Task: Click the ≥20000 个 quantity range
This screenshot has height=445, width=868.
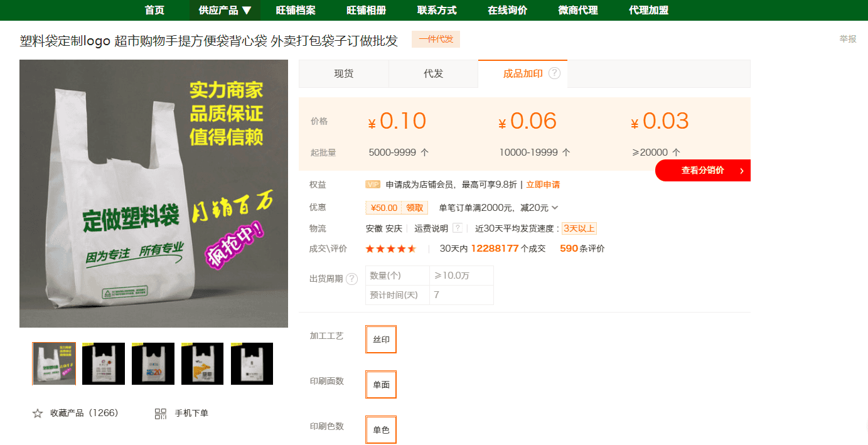Action: (x=656, y=153)
